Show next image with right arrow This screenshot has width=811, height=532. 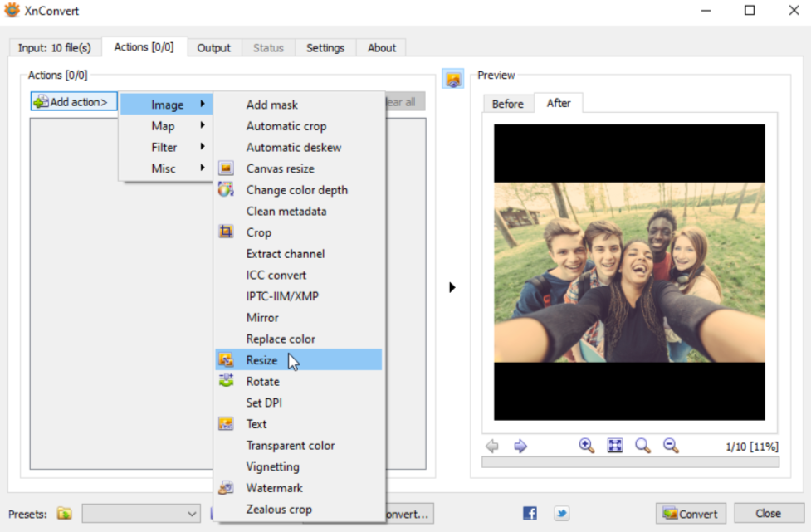(x=520, y=446)
